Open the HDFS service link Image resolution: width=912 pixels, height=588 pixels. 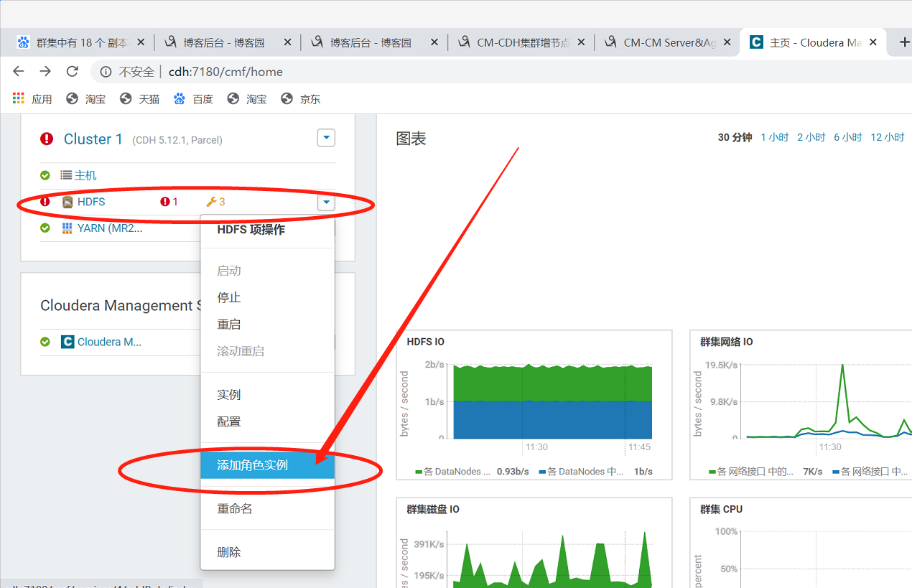(x=91, y=202)
